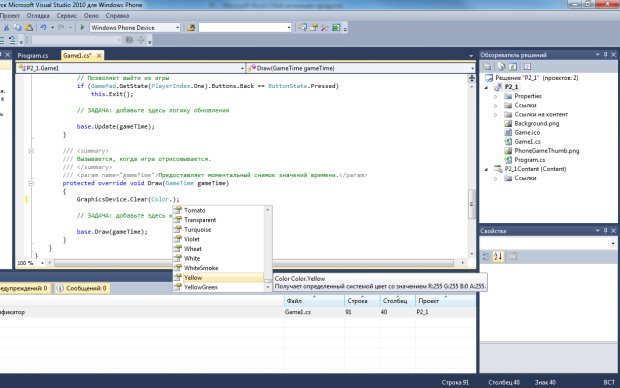Open the Отладка menu
This screenshot has width=620, height=388.
coord(38,16)
